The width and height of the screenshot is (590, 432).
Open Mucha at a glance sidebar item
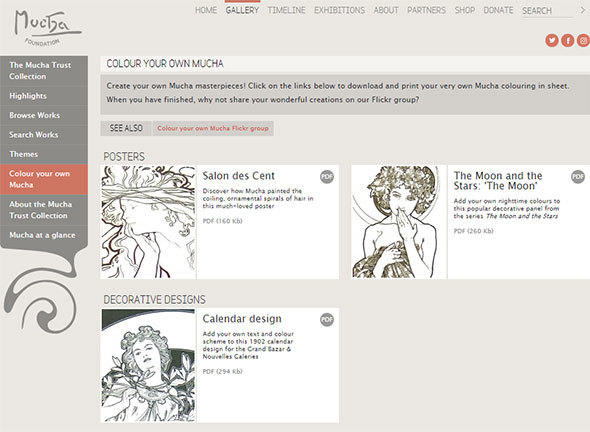click(x=44, y=235)
